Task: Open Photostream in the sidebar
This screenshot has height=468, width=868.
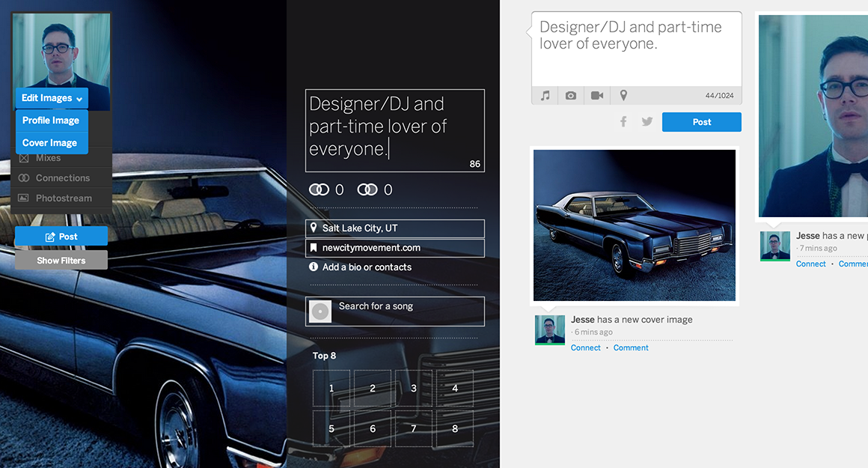Action: tap(64, 198)
